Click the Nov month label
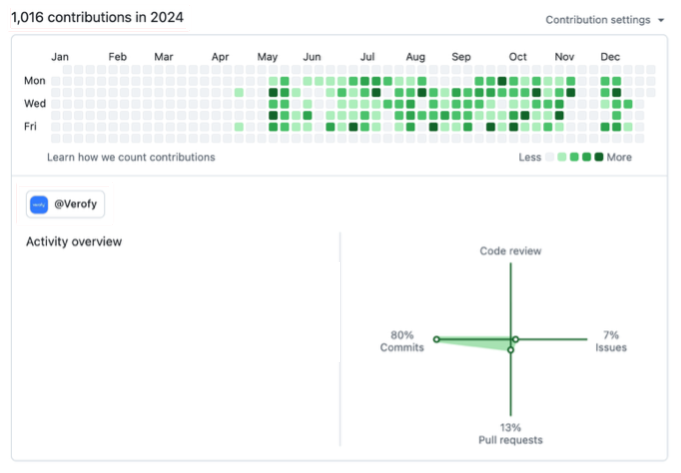 click(x=564, y=57)
